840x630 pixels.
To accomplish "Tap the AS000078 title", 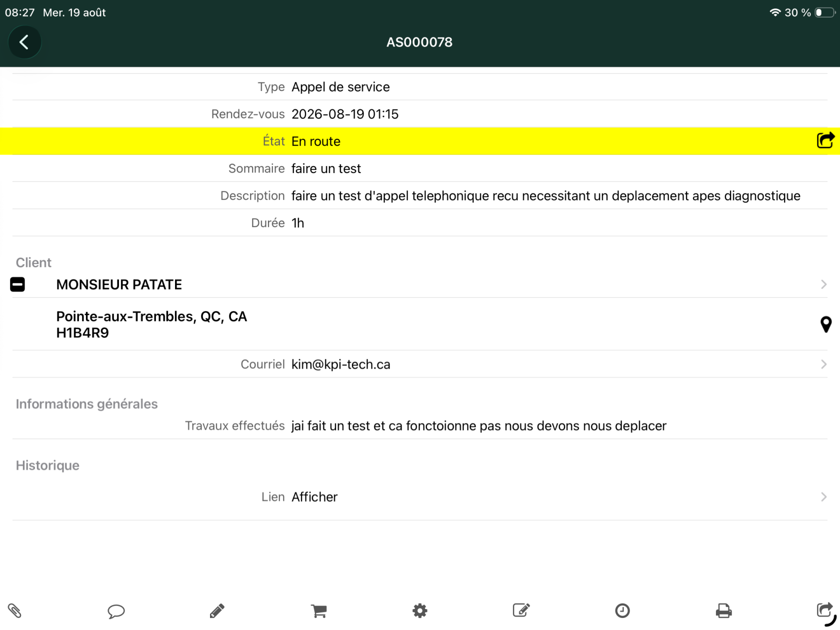I will pyautogui.click(x=419, y=42).
